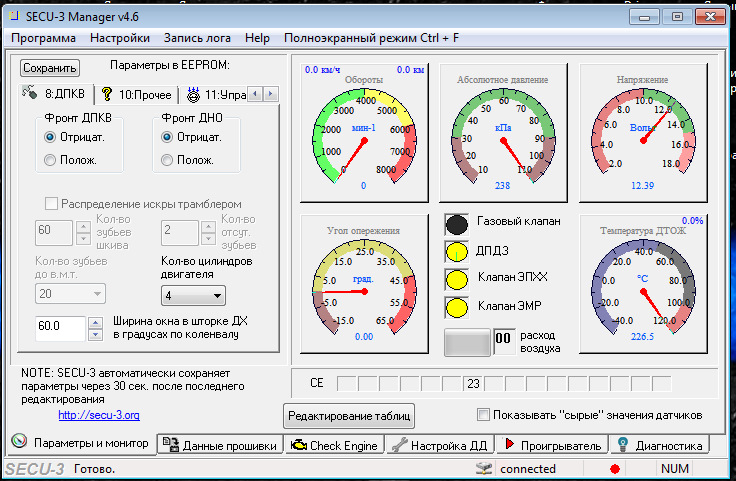Open the Help menu
The width and height of the screenshot is (736, 481).
[257, 38]
